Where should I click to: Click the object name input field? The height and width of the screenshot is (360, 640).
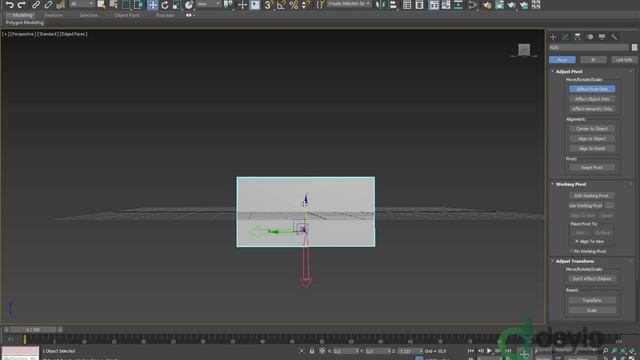pyautogui.click(x=589, y=47)
